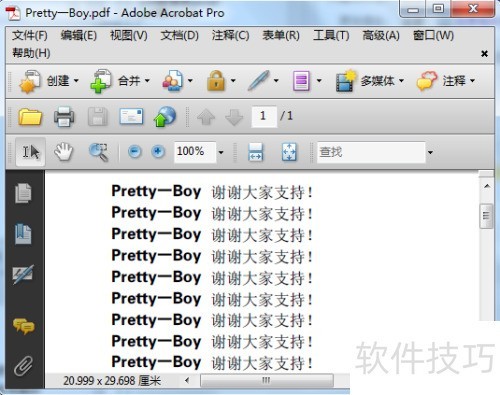Click the 注释 toolbar button label

click(454, 81)
